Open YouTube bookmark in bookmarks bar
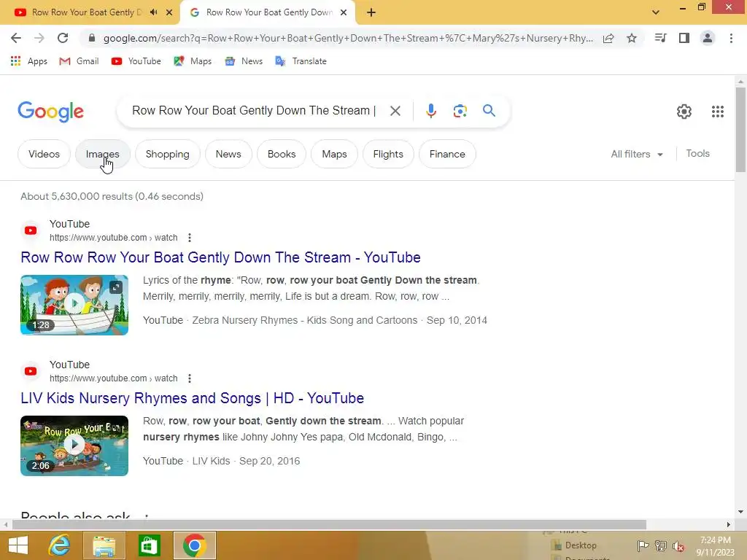Image resolution: width=747 pixels, height=560 pixels. (x=136, y=61)
